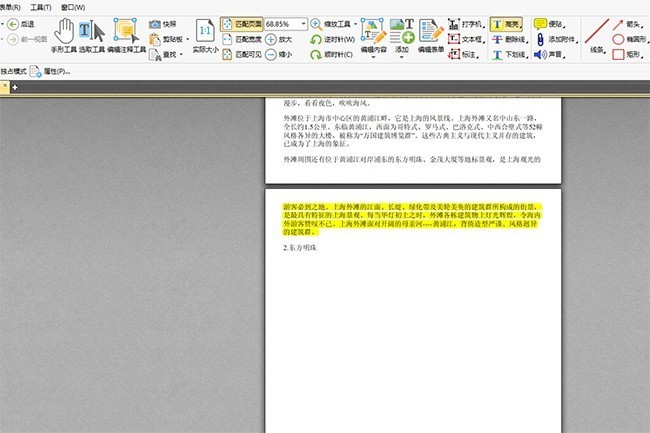
Task: Click highlighted line starting 游客必到之地
Action: click(x=412, y=207)
